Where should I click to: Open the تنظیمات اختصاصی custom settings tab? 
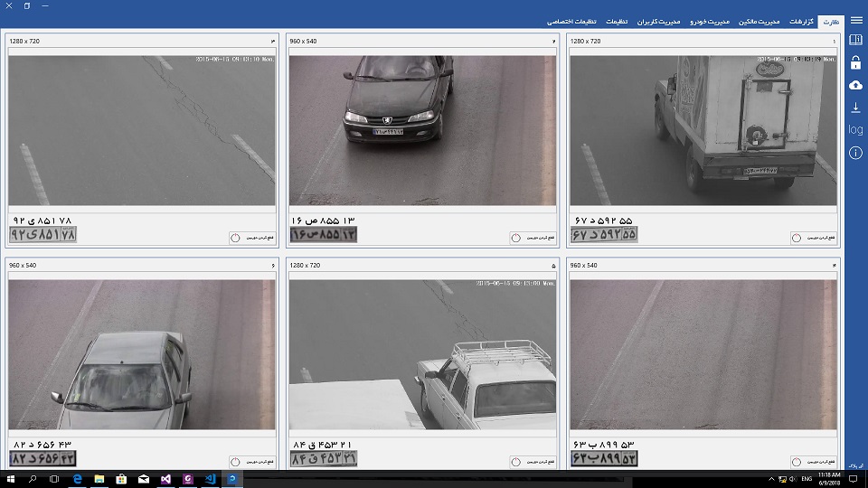click(571, 22)
